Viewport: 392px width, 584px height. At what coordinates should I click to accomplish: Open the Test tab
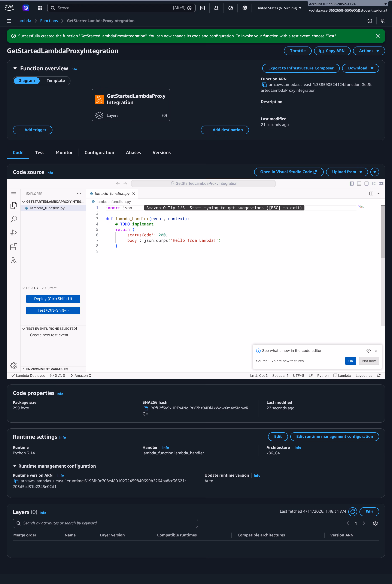(40, 153)
